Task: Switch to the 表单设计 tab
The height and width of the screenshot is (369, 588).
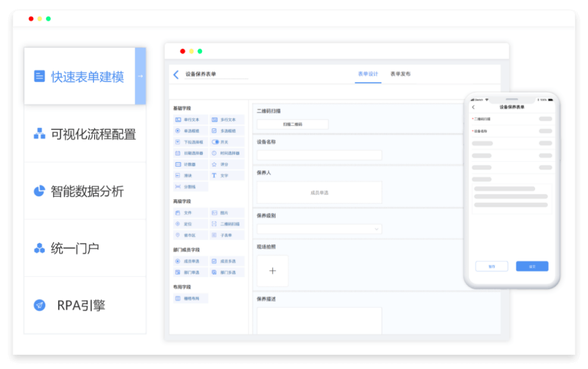Action: tap(368, 74)
